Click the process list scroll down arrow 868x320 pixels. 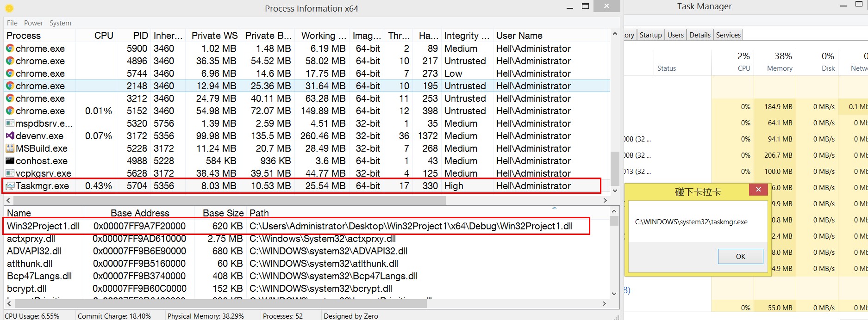pyautogui.click(x=615, y=190)
